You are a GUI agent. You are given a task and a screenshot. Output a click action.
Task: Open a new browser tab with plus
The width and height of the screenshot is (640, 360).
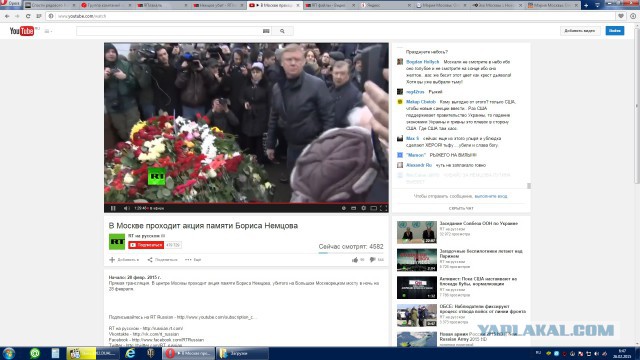click(x=586, y=5)
